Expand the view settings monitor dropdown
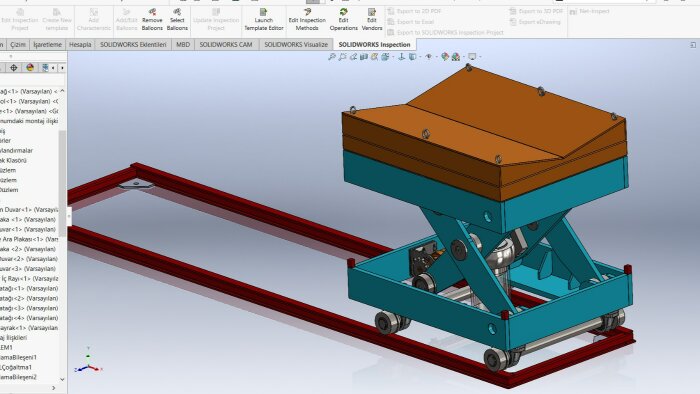This screenshot has width=700, height=394. click(x=480, y=57)
